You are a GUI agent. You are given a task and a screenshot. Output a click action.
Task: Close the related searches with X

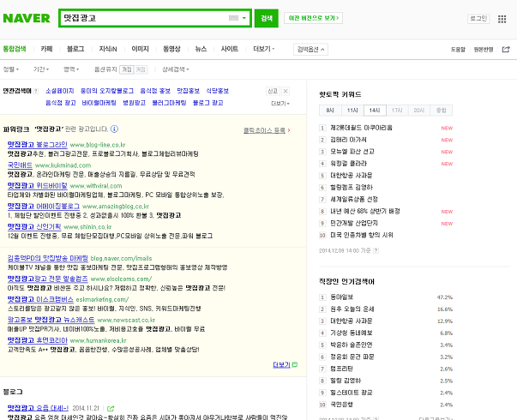(286, 92)
